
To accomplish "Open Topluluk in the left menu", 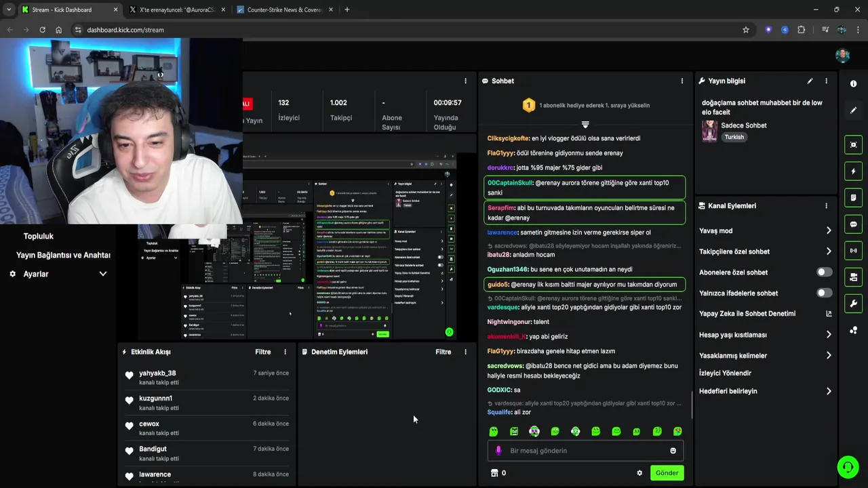I will pyautogui.click(x=39, y=236).
